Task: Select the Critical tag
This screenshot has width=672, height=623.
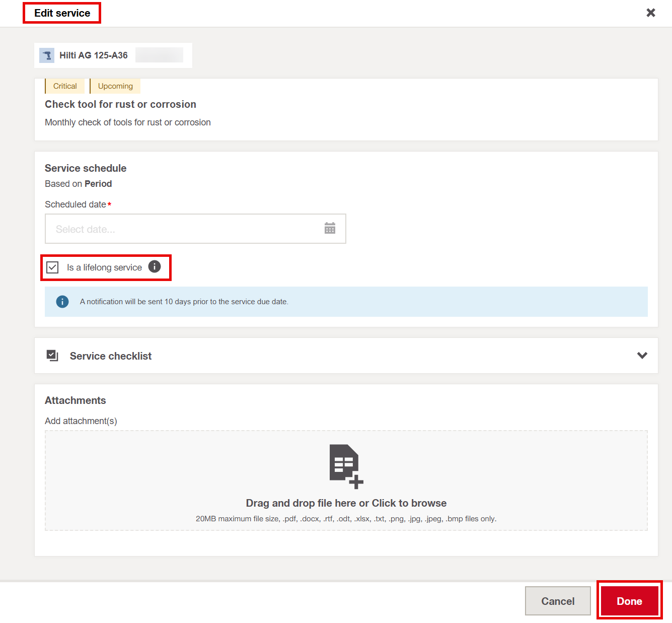Action: (x=65, y=86)
